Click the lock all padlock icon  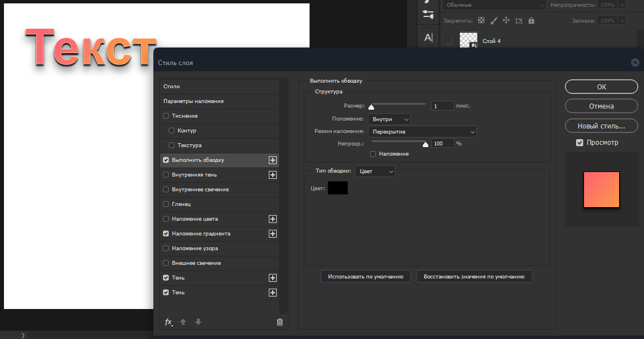(x=531, y=20)
